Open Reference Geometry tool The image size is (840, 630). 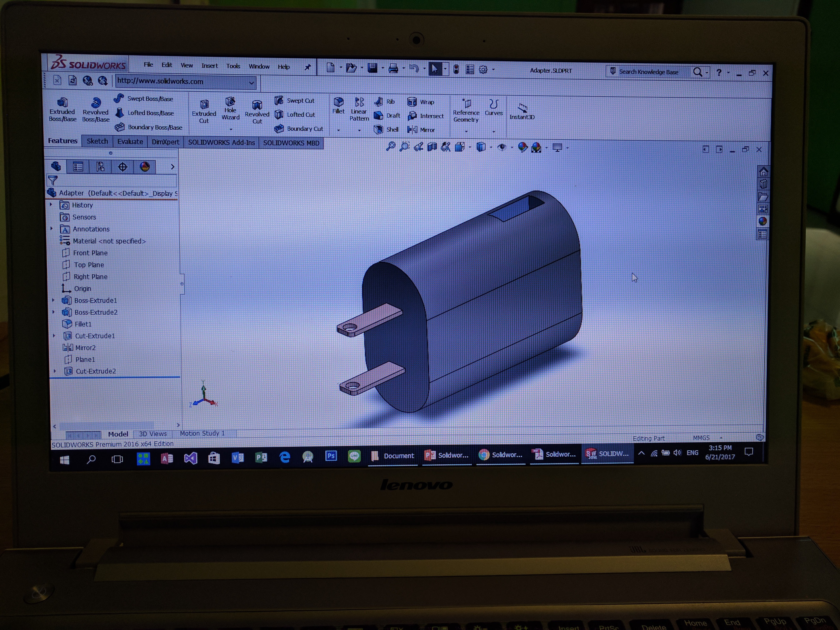466,110
